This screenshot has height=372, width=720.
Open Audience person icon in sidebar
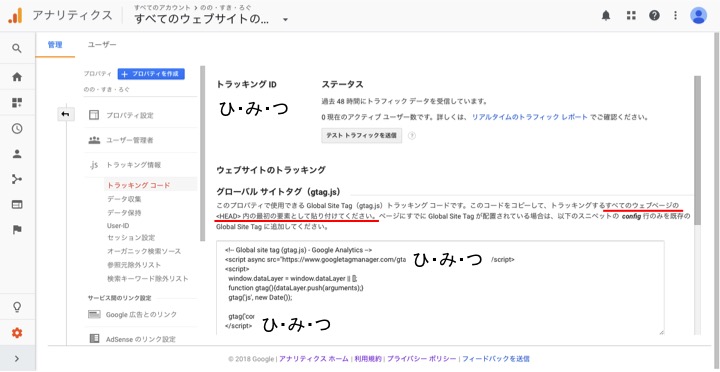(17, 154)
